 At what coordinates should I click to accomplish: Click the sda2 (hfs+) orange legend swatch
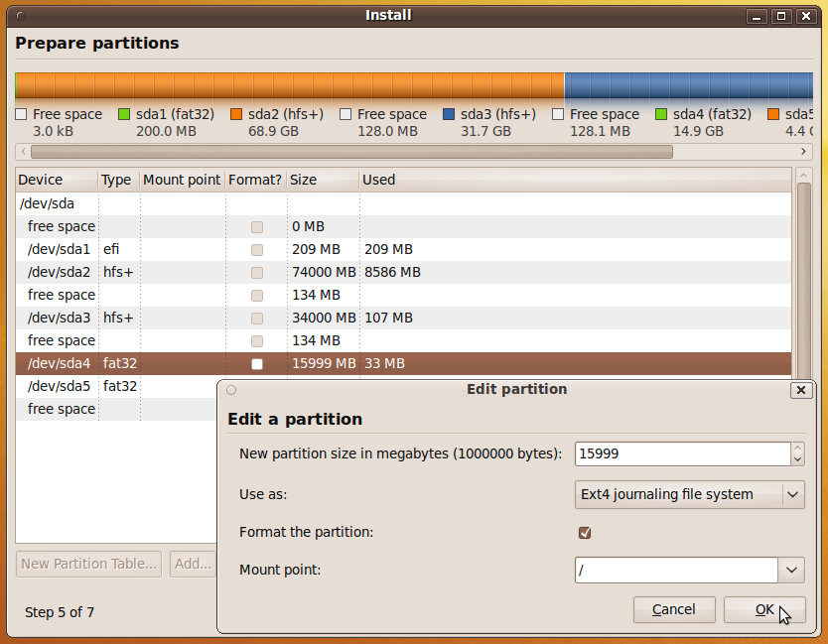(x=236, y=114)
